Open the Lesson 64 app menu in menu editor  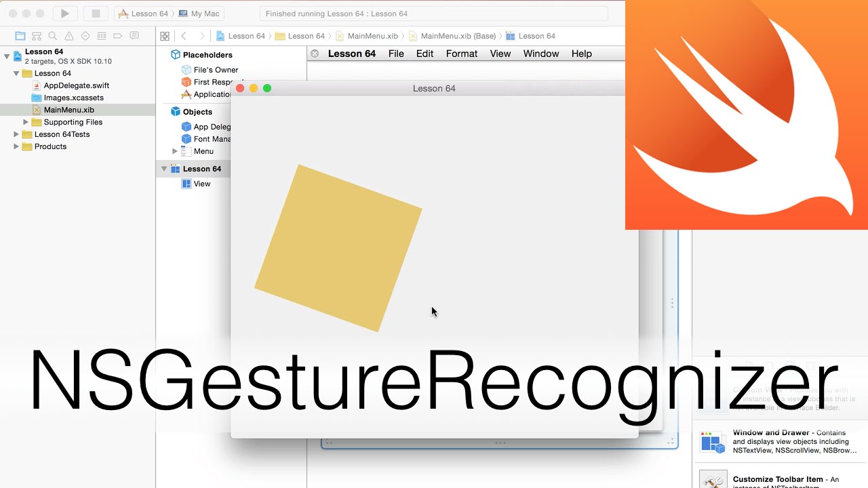click(351, 54)
